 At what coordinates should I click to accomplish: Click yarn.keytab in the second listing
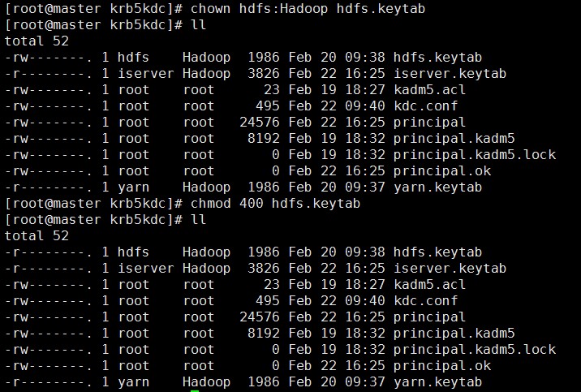[x=437, y=382]
